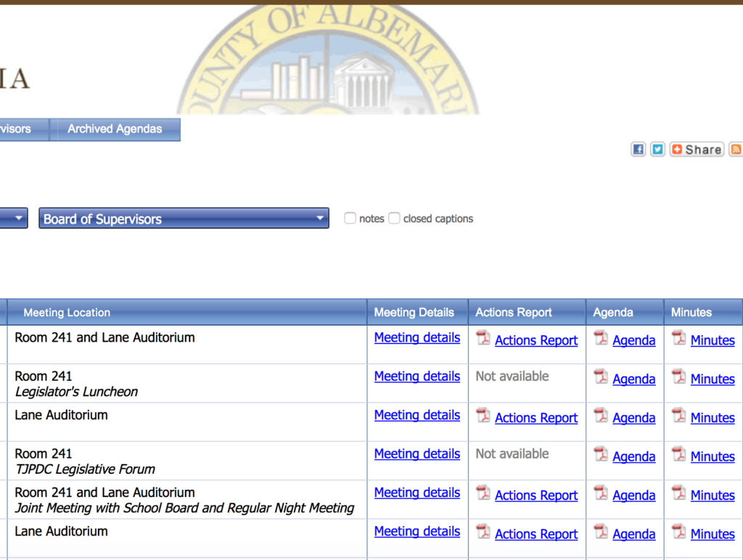Select the partially visible Supervisors tab
Viewport: 743px width, 560px height.
(18, 129)
